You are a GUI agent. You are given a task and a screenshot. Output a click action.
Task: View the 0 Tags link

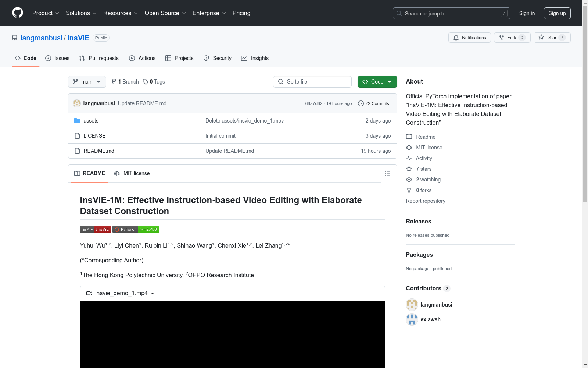click(x=154, y=82)
